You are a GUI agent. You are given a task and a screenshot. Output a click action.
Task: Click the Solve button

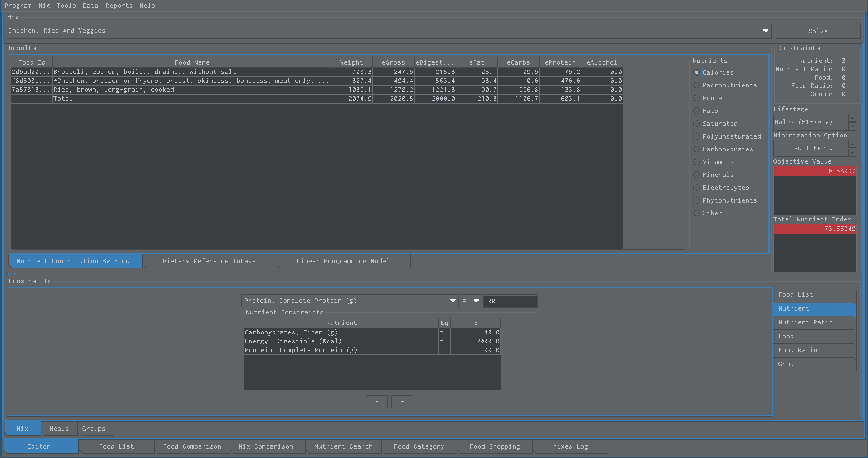pyautogui.click(x=817, y=31)
